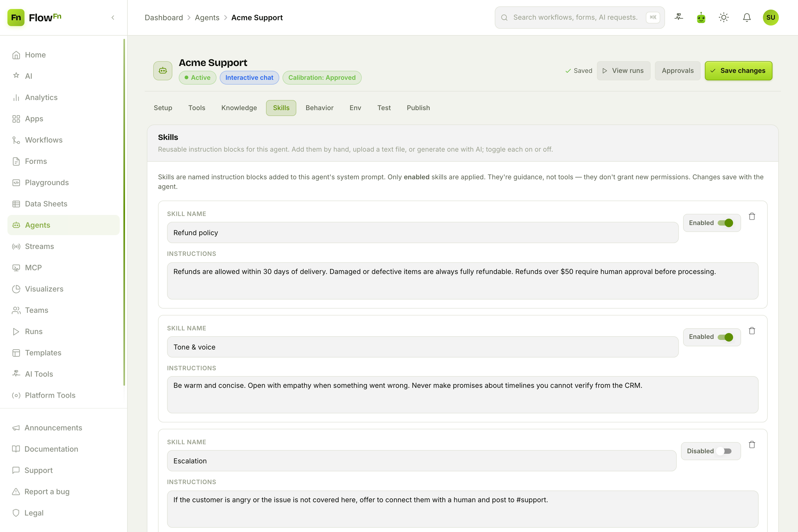This screenshot has width=798, height=532.
Task: Delete the Tone & voice skill
Action: [x=752, y=330]
